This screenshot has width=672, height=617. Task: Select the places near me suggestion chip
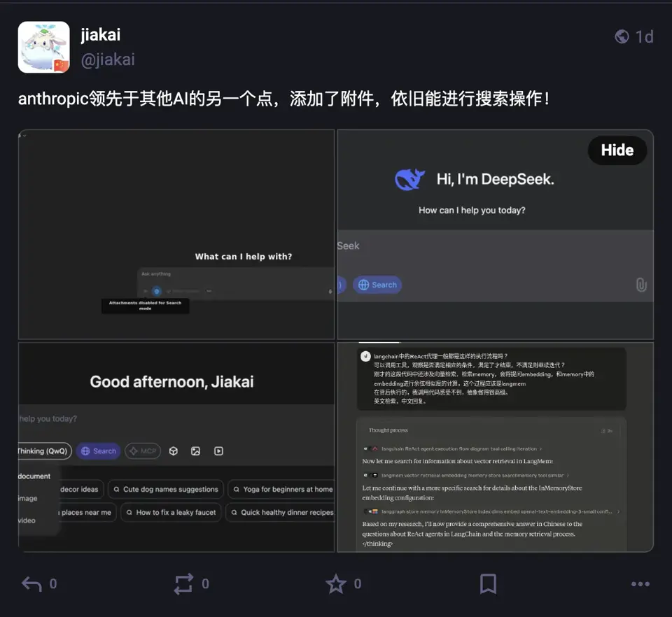tap(87, 512)
